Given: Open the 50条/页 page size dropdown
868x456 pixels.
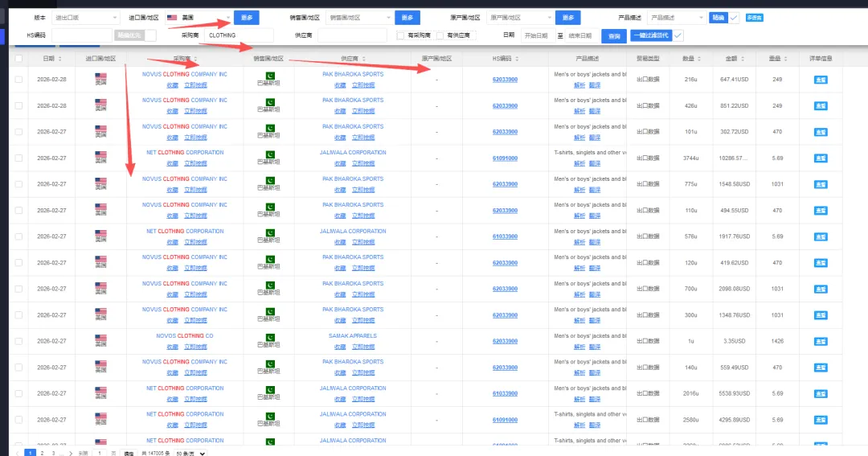Looking at the screenshot, I should 190,454.
